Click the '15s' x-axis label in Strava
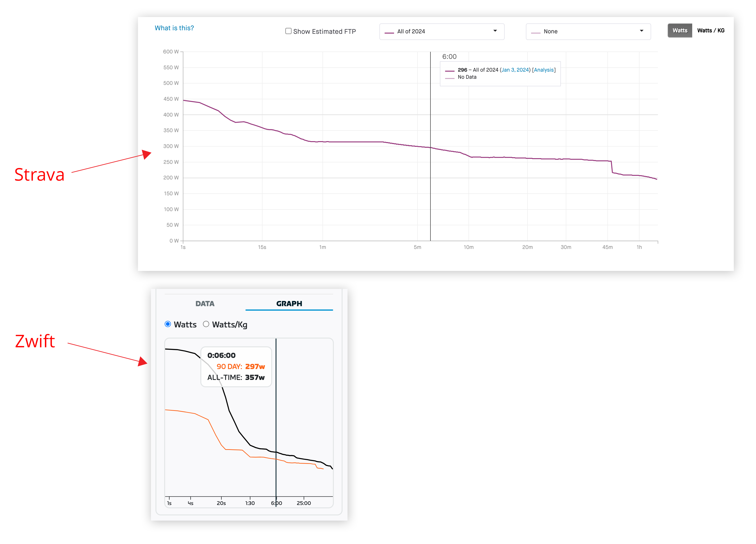The image size is (756, 544). (262, 247)
